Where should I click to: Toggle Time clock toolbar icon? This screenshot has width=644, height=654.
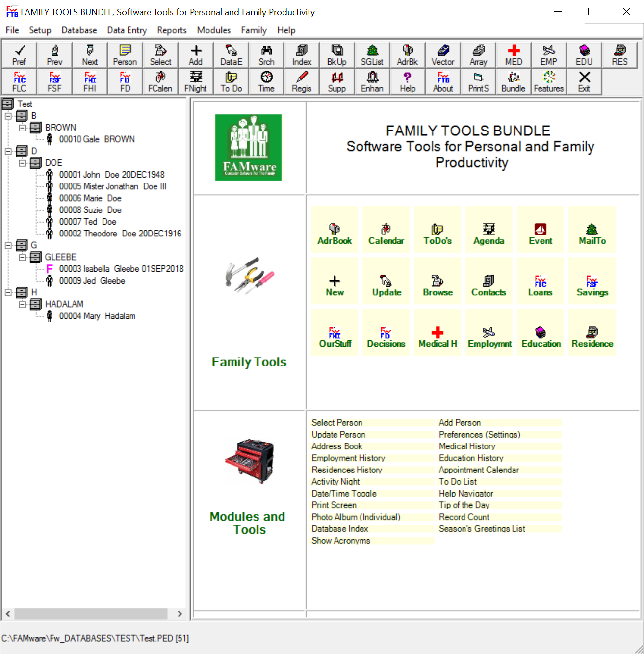point(266,81)
